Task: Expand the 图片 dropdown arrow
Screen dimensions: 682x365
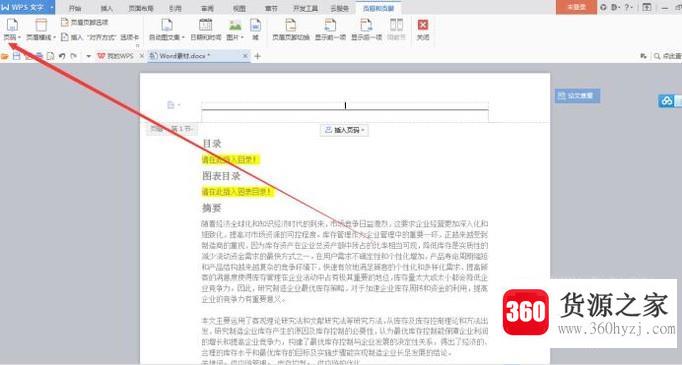Action: coord(242,38)
